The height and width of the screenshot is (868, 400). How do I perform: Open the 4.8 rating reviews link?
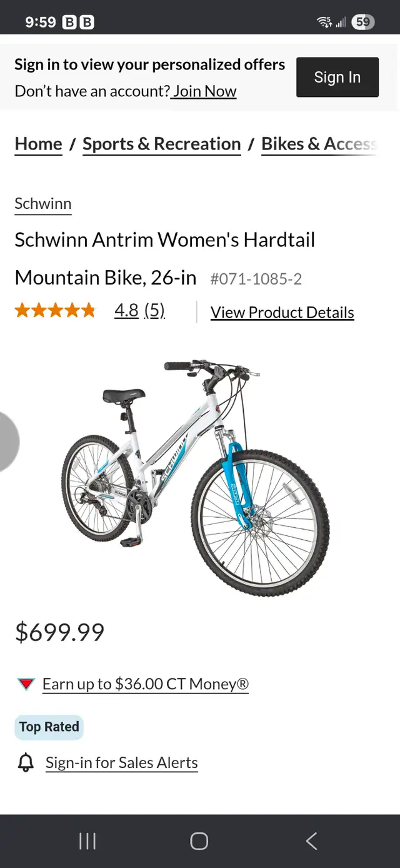(139, 310)
